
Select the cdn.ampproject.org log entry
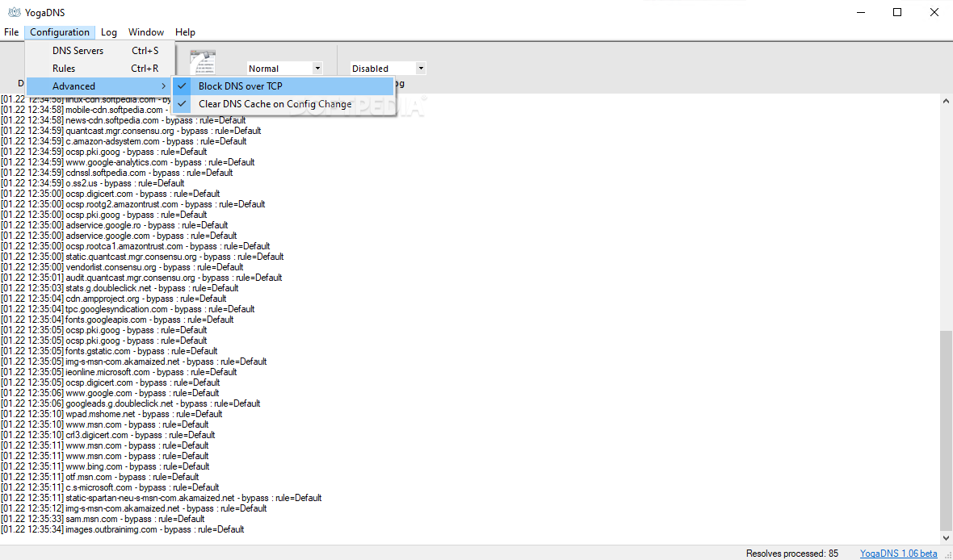pos(114,299)
